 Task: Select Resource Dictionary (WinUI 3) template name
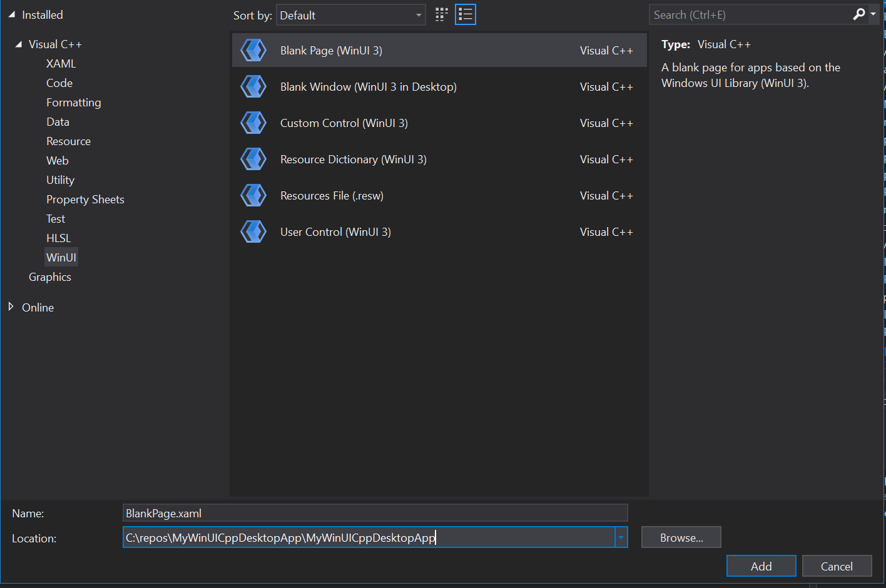pyautogui.click(x=354, y=160)
